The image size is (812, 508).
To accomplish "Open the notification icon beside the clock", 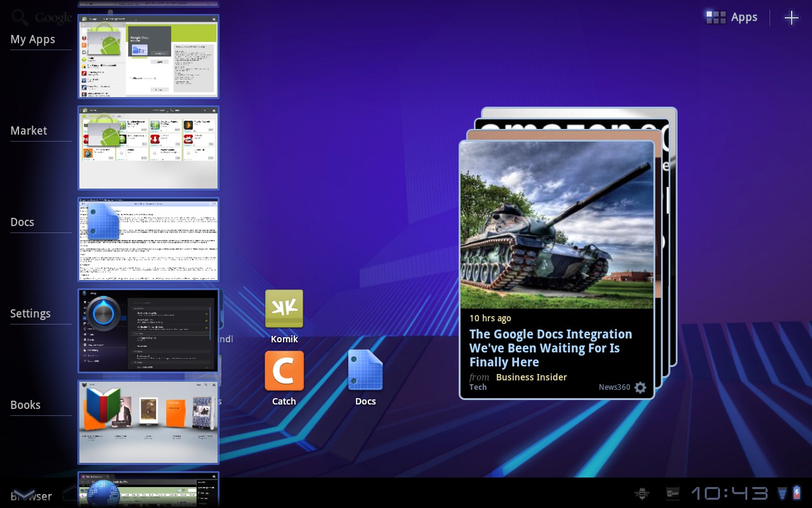I will [x=672, y=493].
